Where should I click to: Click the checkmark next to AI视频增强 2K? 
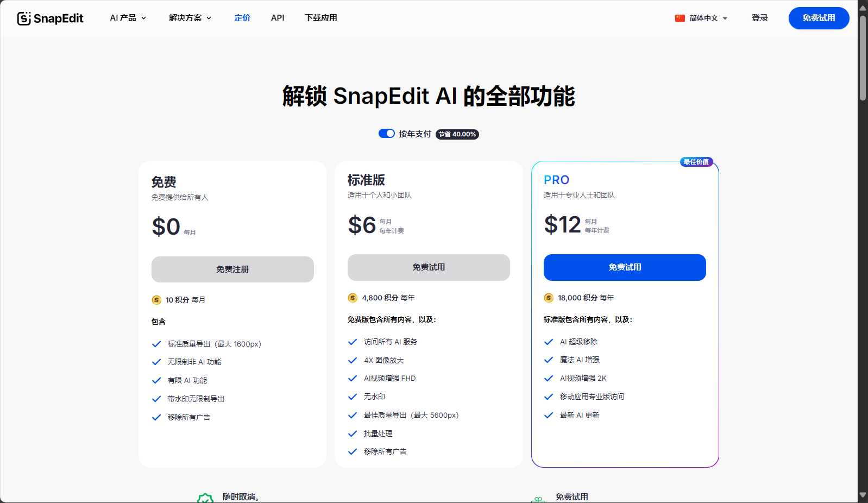[x=549, y=378]
